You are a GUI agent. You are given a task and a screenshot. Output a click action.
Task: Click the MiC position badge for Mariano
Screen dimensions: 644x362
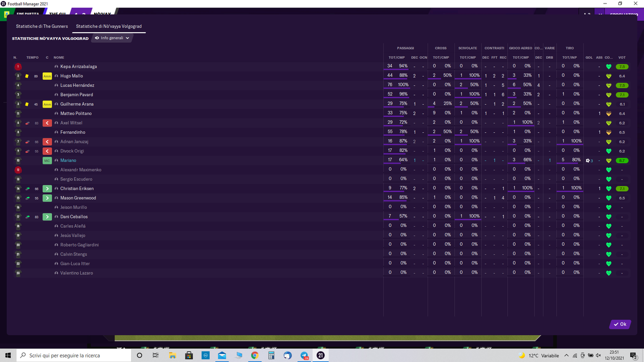(x=47, y=160)
